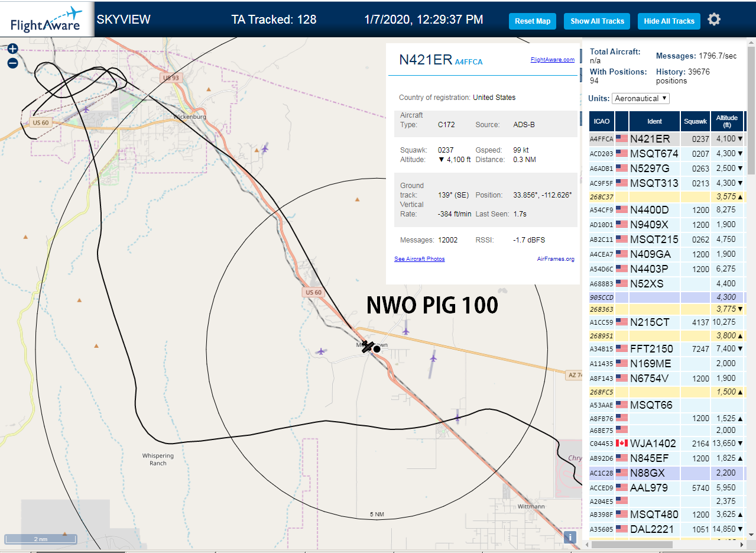Click US flag icon in AAL979 row
Image resolution: width=756 pixels, height=553 pixels.
click(621, 487)
